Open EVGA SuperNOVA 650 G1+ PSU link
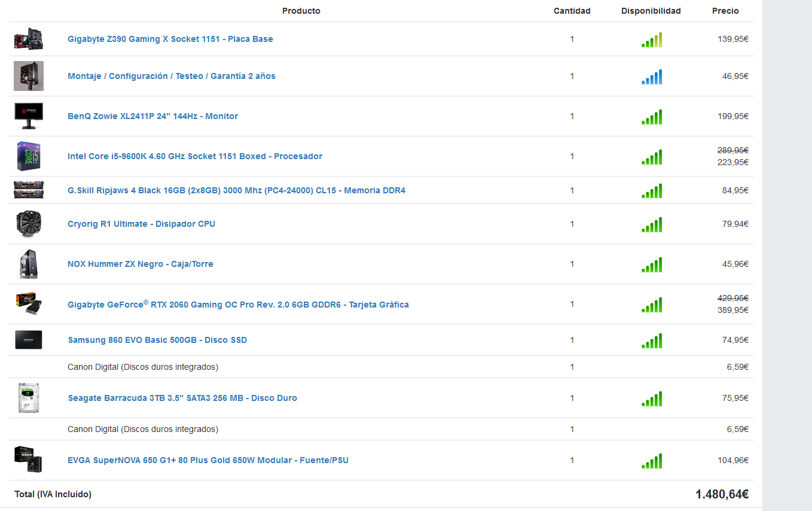812x511 pixels. pyautogui.click(x=208, y=460)
